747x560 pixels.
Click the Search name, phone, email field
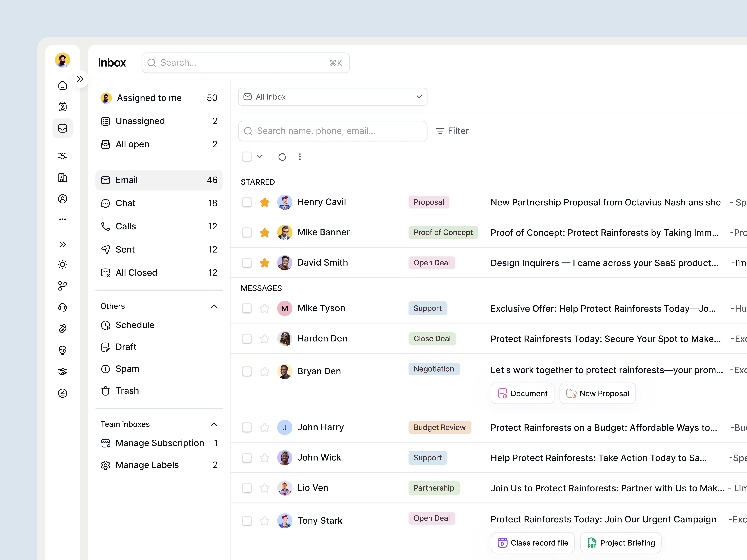tap(333, 131)
